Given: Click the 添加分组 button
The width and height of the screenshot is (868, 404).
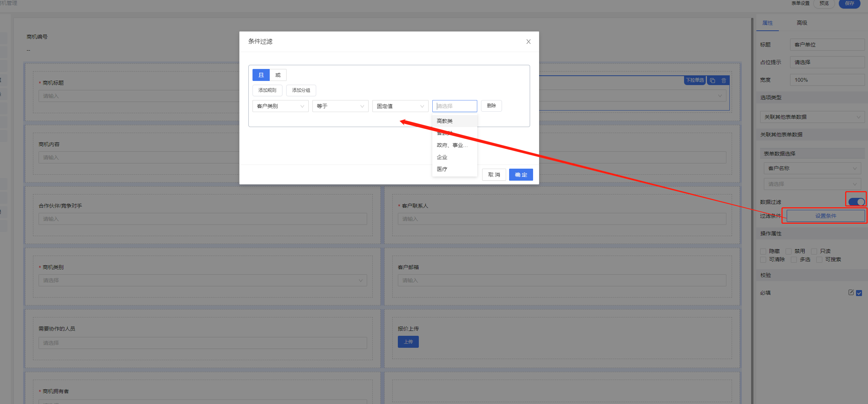Looking at the screenshot, I should click(301, 90).
